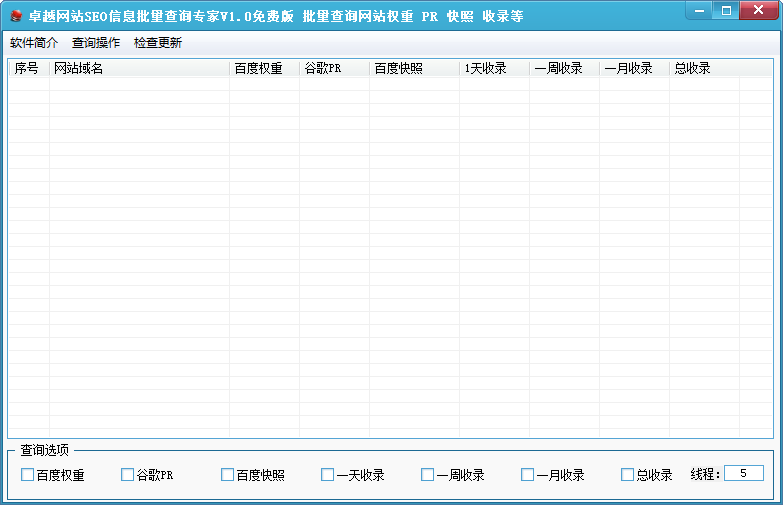Sort by 百度权重 column header

(264, 68)
